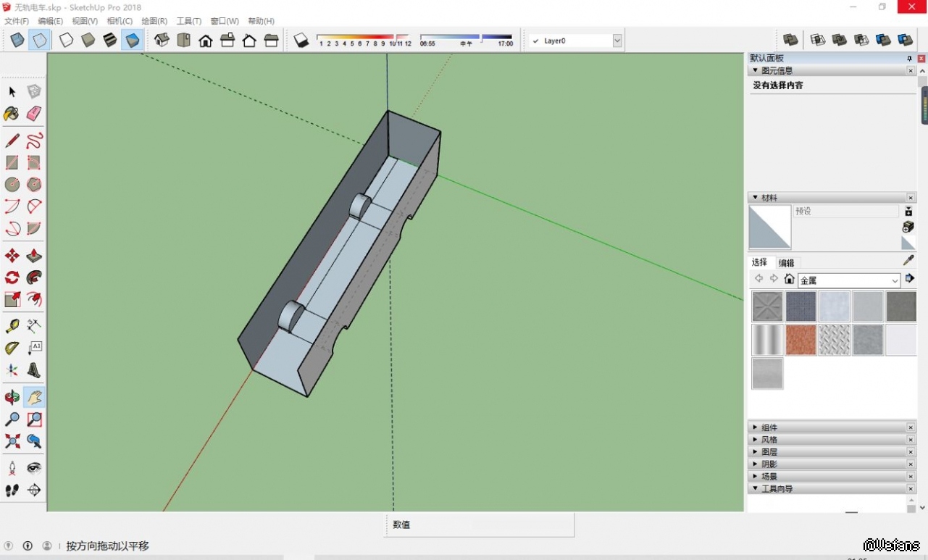Choose the Push/Pull tool
Viewport: 928px width, 560px height.
pyautogui.click(x=34, y=256)
